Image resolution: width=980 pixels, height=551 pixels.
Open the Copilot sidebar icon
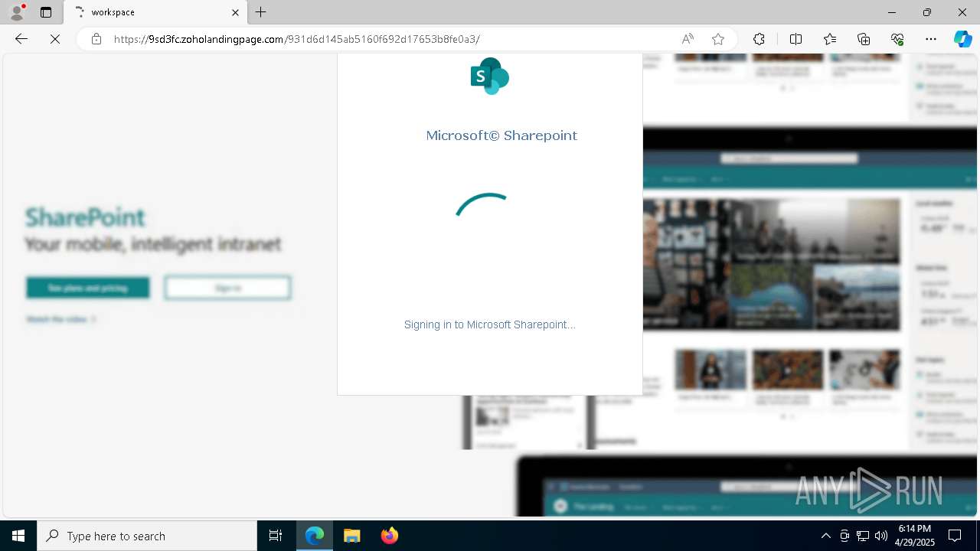(962, 39)
